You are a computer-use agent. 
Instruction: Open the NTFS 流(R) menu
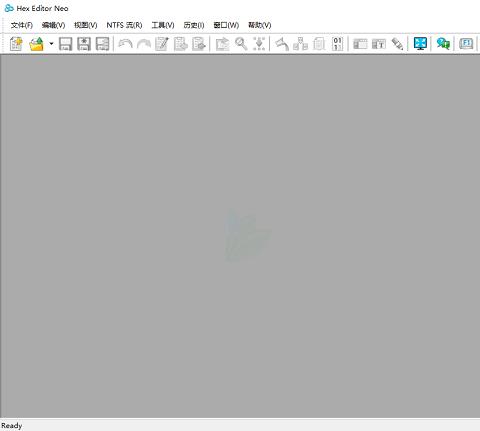[124, 25]
